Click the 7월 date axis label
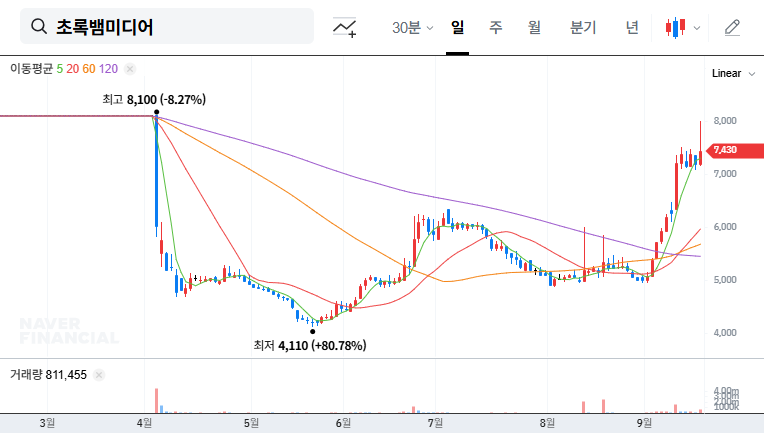Screen dimensions: 764x433 pos(435,423)
